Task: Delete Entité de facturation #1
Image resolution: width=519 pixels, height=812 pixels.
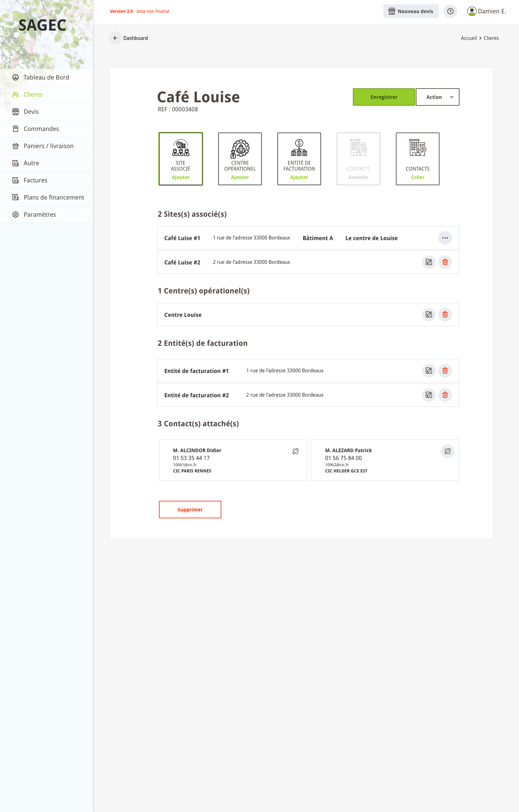Action: [x=445, y=370]
